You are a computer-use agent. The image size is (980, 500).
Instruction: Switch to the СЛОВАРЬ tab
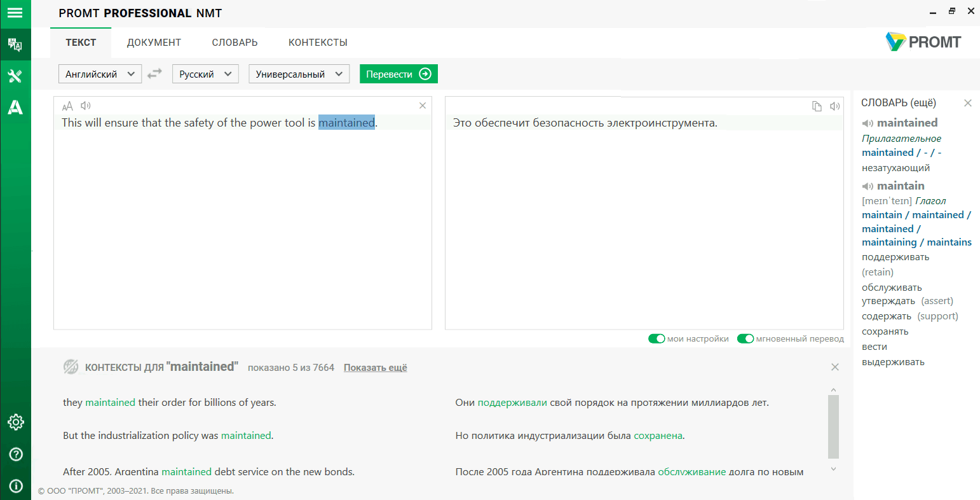235,43
